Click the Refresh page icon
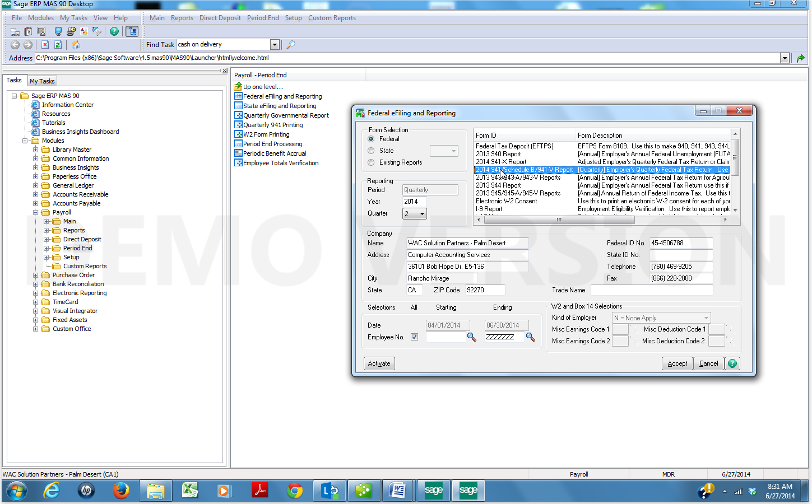 tap(58, 45)
